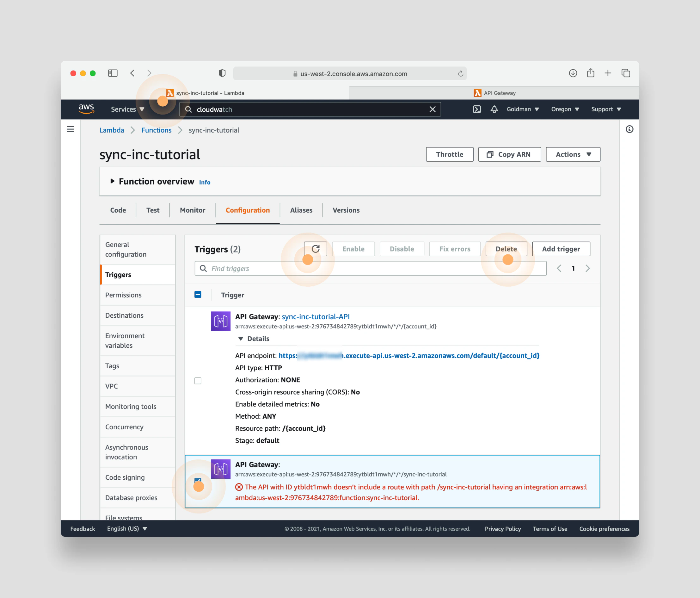Switch to the Test tab

153,210
